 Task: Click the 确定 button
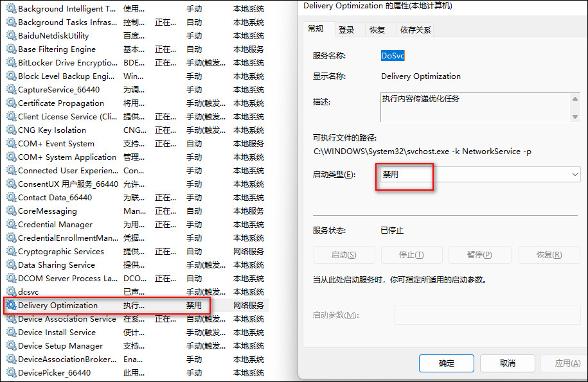[x=446, y=363]
